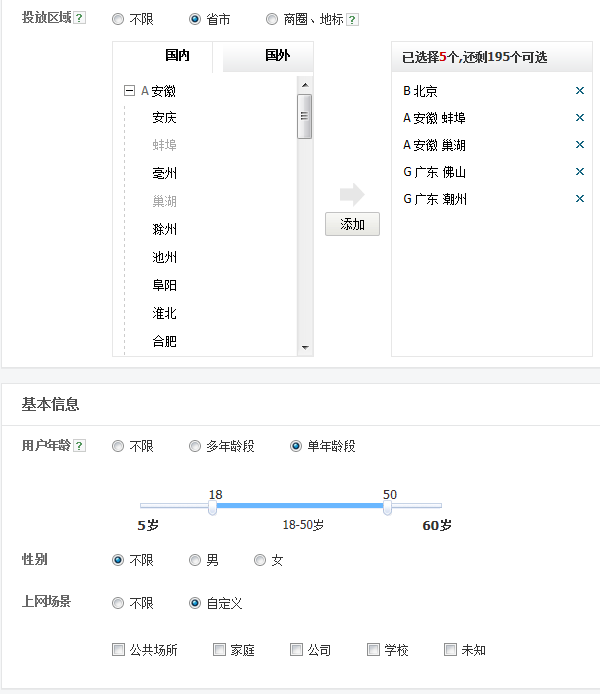Open help icon next to 商圈、地标
The image size is (600, 694).
pyautogui.click(x=352, y=20)
